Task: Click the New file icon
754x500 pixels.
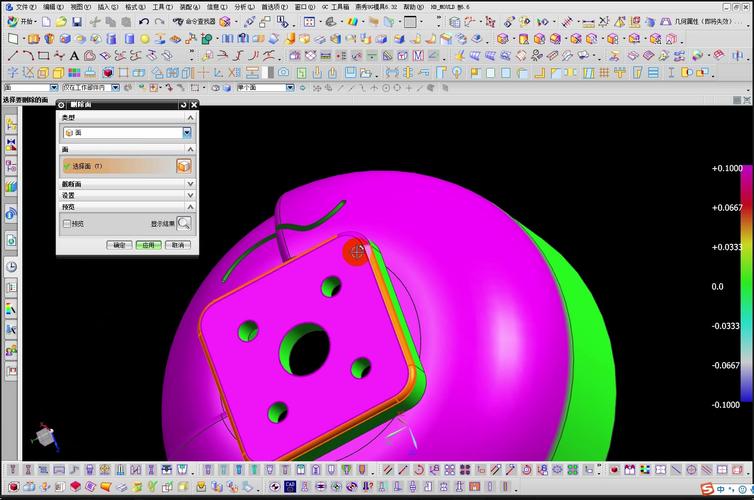Action: pyautogui.click(x=46, y=22)
